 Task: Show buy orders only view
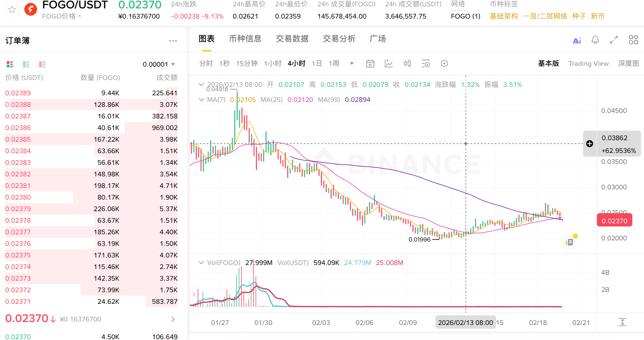click(x=26, y=64)
